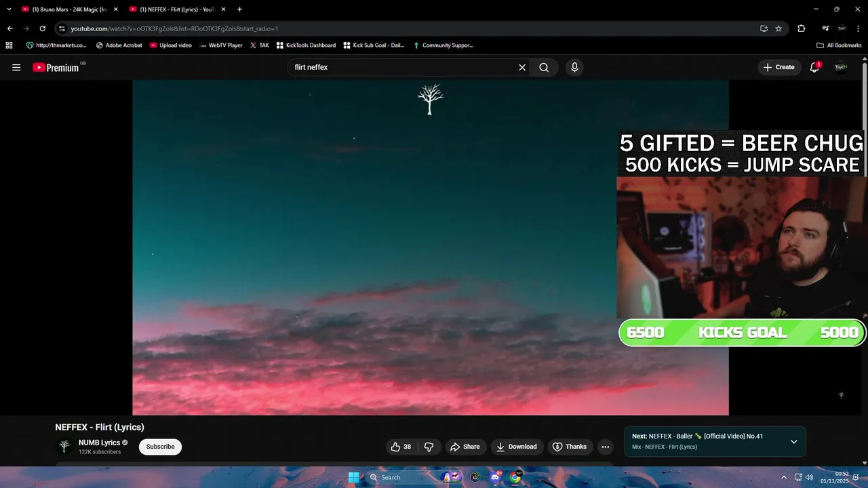Image resolution: width=868 pixels, height=488 pixels.
Task: Open the Chrome profile avatar
Action: coord(842,28)
